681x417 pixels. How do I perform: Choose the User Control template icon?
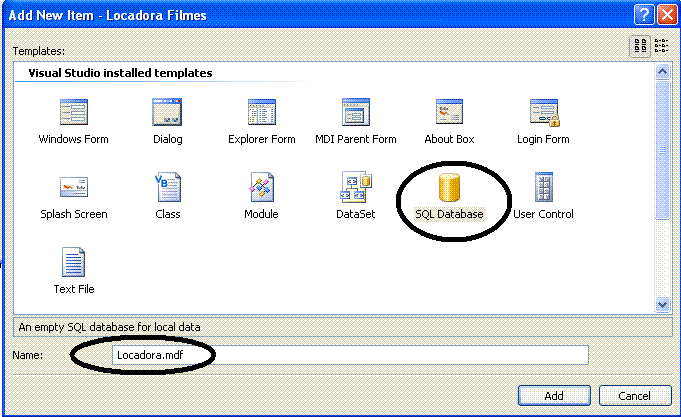pos(544,187)
